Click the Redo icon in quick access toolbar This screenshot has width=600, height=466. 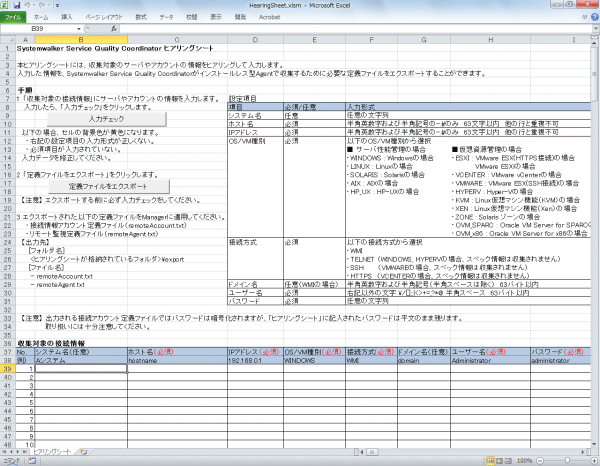click(x=42, y=5)
